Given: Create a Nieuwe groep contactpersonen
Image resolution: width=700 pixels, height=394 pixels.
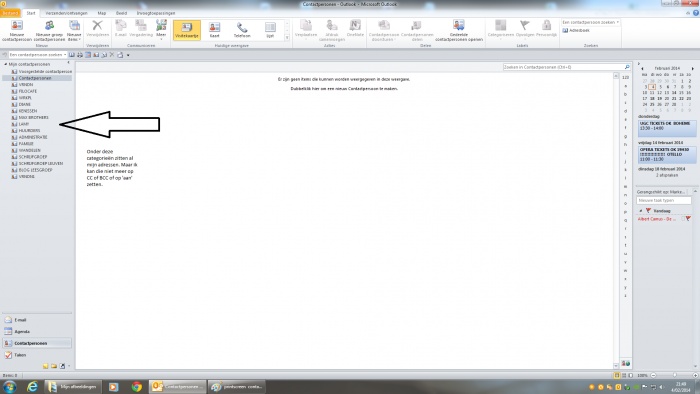Looking at the screenshot, I should [x=49, y=31].
